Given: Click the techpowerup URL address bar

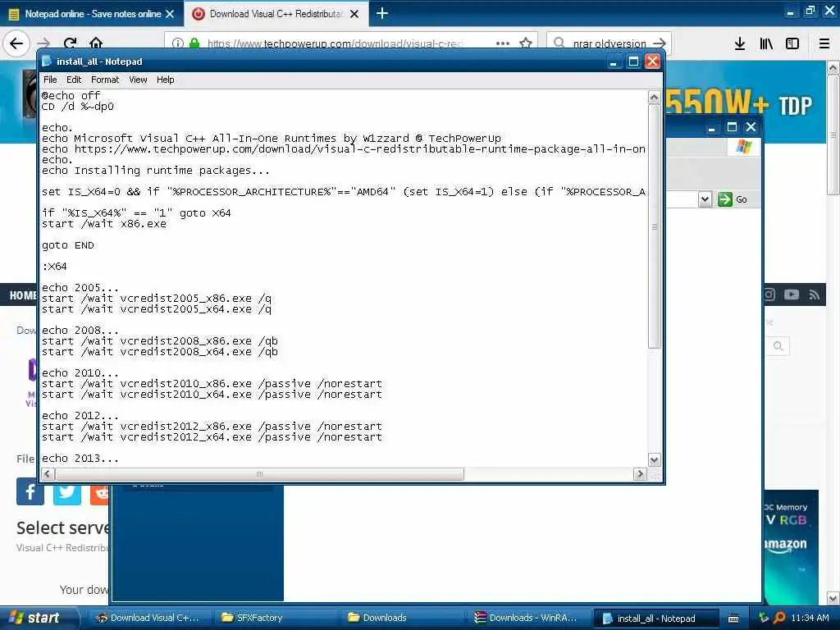Looking at the screenshot, I should pyautogui.click(x=336, y=43).
